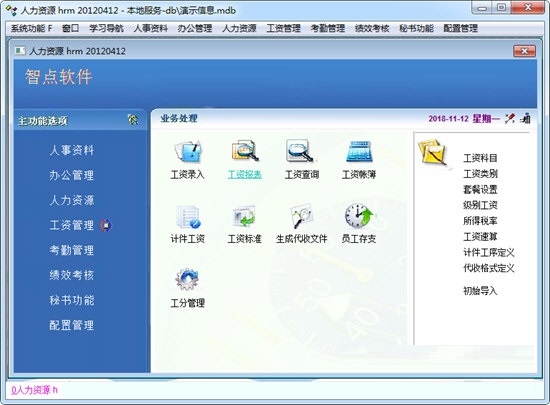Open the 工分管理 gear icon
Viewport: 550px width, 405px height.
[187, 279]
